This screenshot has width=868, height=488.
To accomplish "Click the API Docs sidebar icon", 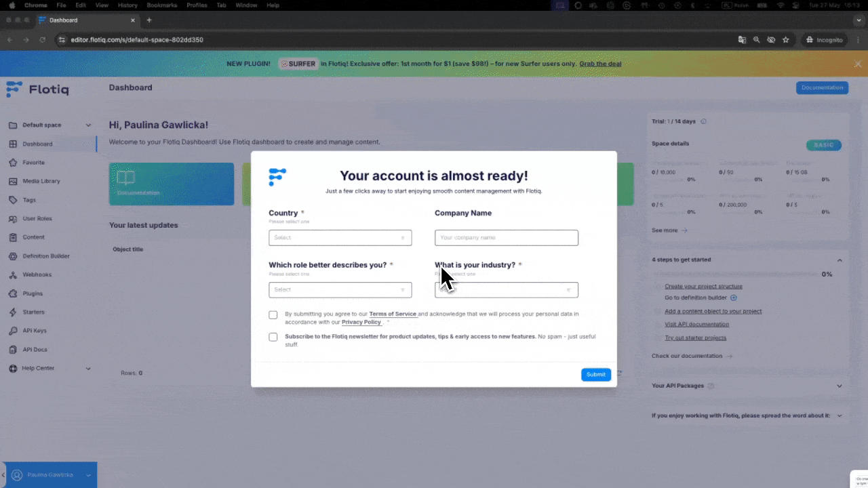I will [x=13, y=350].
